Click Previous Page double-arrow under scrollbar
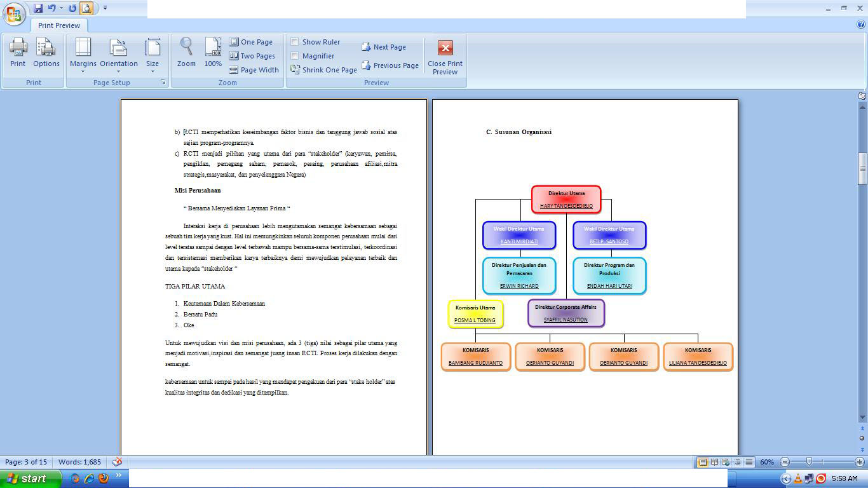 click(862, 428)
